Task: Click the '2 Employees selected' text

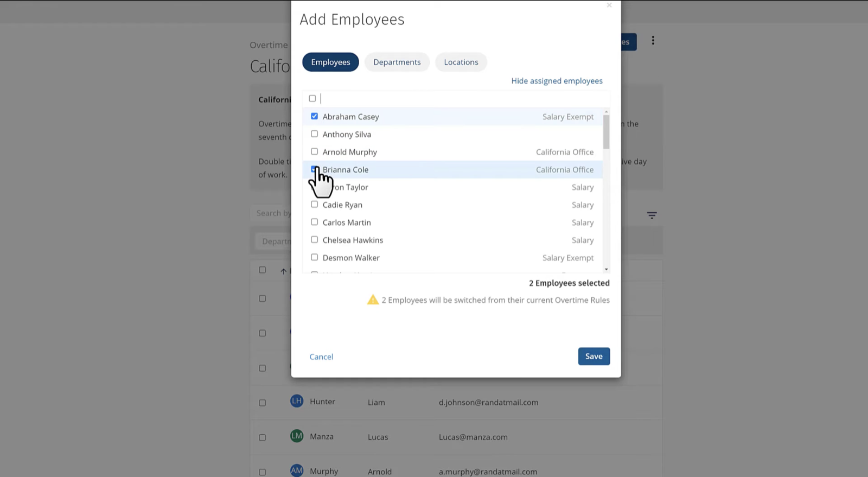Action: point(569,283)
